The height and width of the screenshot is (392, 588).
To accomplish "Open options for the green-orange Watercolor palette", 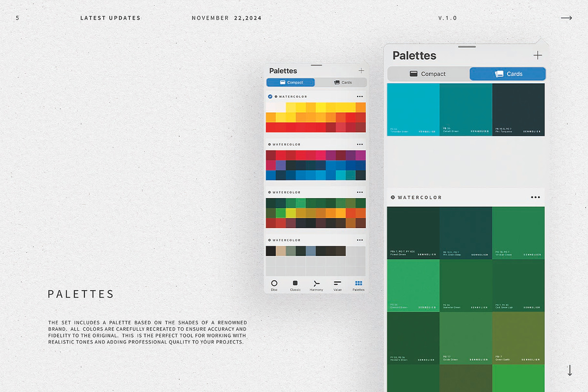I will pos(360,192).
